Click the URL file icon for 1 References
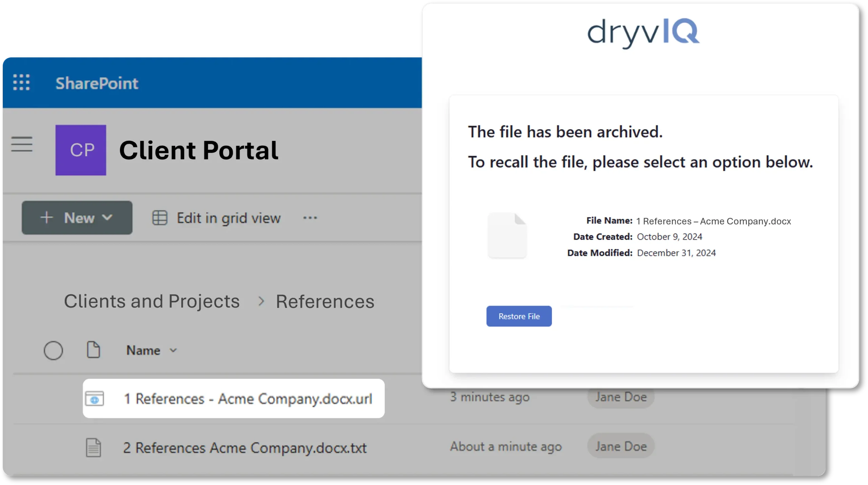Viewport: 868px width, 485px height. [95, 399]
